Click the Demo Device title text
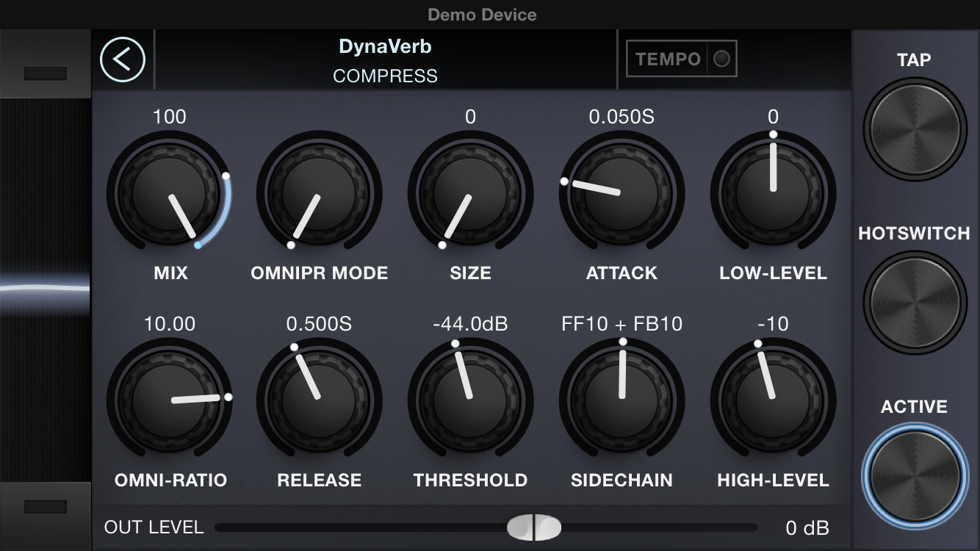 pyautogui.click(x=482, y=15)
